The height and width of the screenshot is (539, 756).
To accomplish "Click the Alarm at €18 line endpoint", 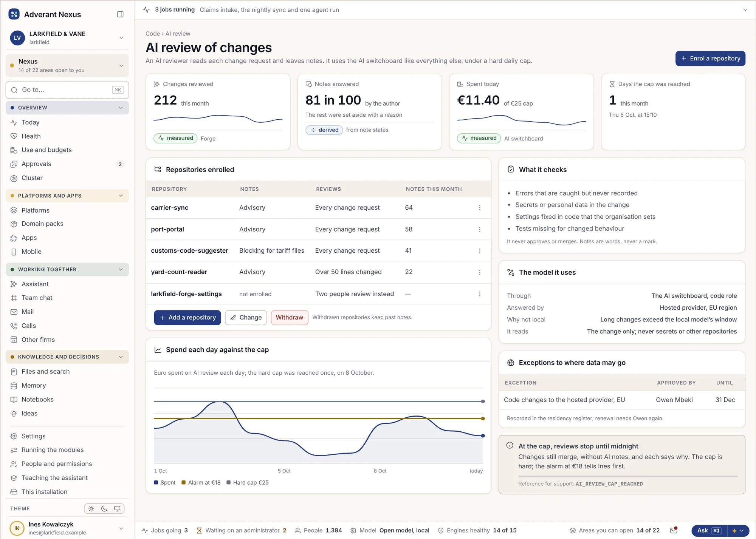I will point(483,419).
